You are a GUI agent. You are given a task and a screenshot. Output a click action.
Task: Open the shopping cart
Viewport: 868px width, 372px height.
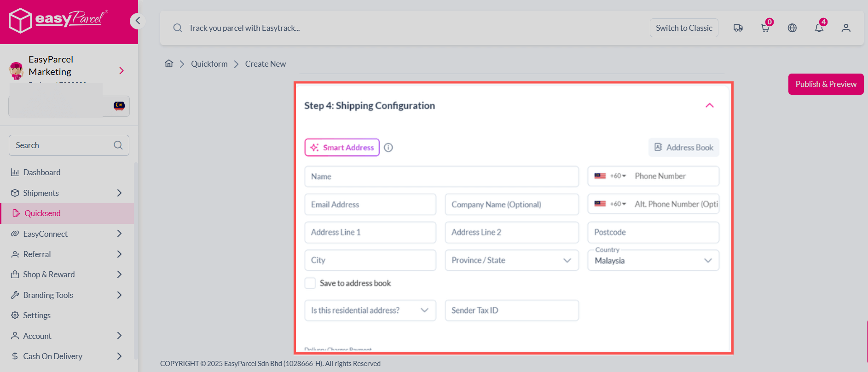[x=765, y=28]
